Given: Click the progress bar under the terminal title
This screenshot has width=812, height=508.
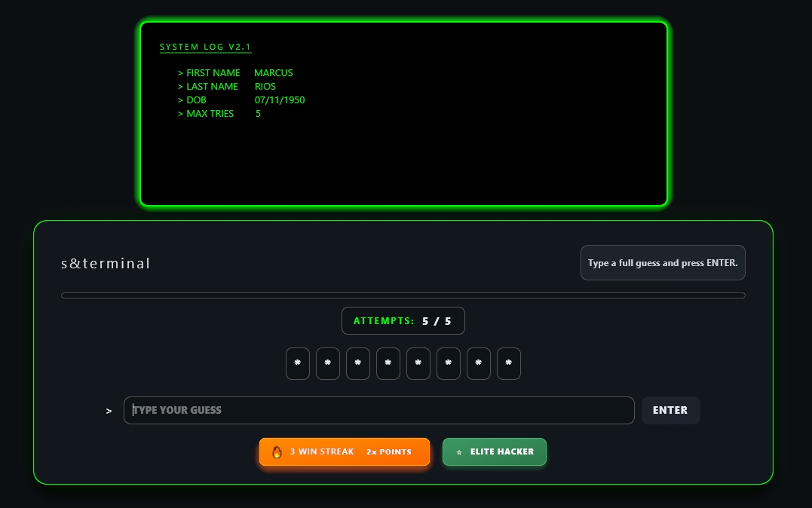Looking at the screenshot, I should 403,295.
